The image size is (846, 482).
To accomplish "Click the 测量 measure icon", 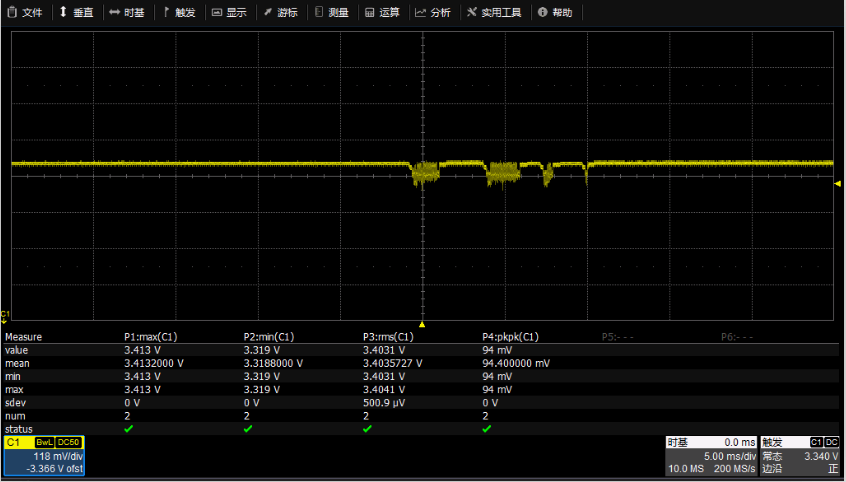I will point(318,13).
